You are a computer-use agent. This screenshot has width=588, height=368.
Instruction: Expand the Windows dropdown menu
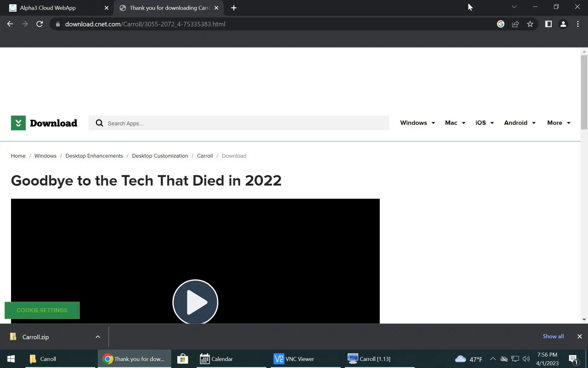pyautogui.click(x=417, y=123)
